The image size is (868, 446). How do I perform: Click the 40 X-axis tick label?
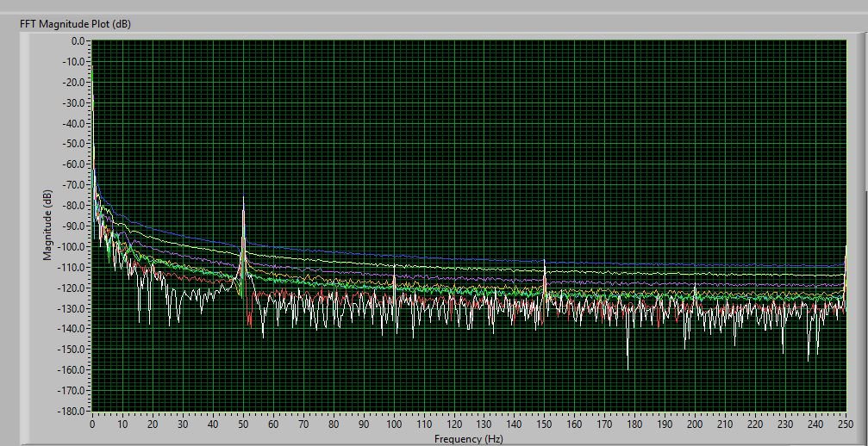coord(213,424)
